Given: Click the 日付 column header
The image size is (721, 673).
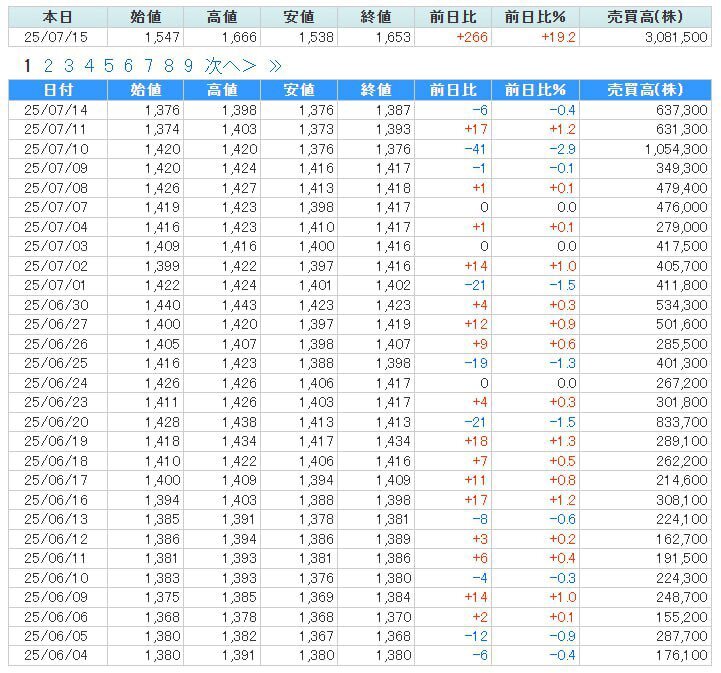Looking at the screenshot, I should (58, 90).
